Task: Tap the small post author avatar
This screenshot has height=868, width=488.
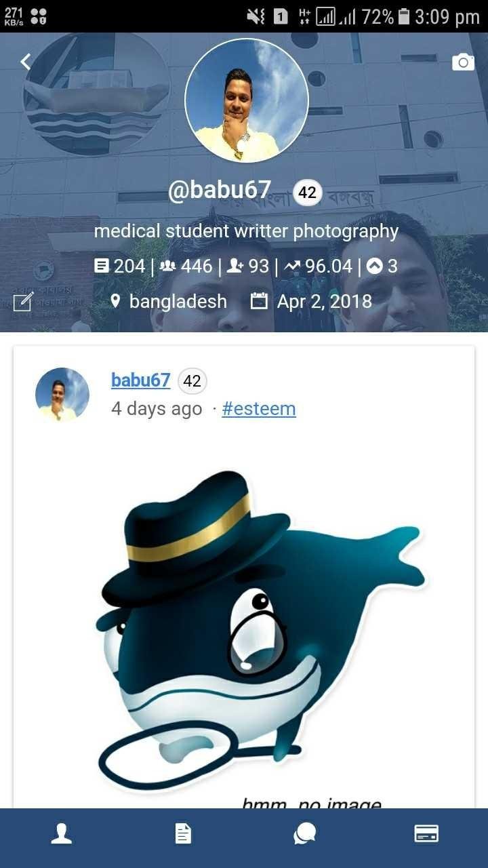Action: click(62, 395)
